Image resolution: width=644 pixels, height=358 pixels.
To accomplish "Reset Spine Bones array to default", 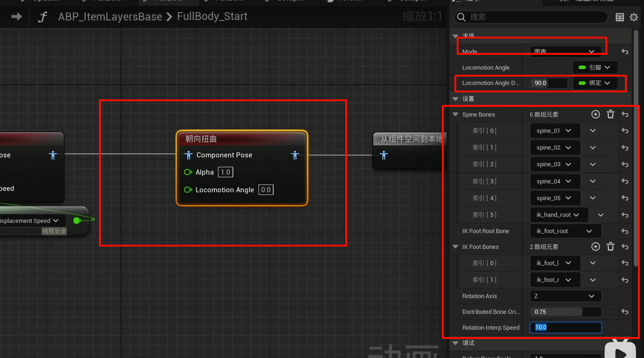I will click(625, 115).
